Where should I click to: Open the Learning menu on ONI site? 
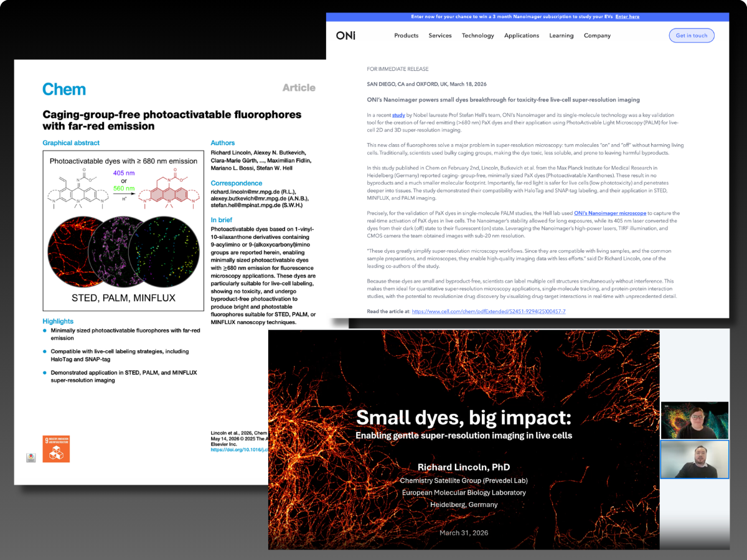point(561,35)
